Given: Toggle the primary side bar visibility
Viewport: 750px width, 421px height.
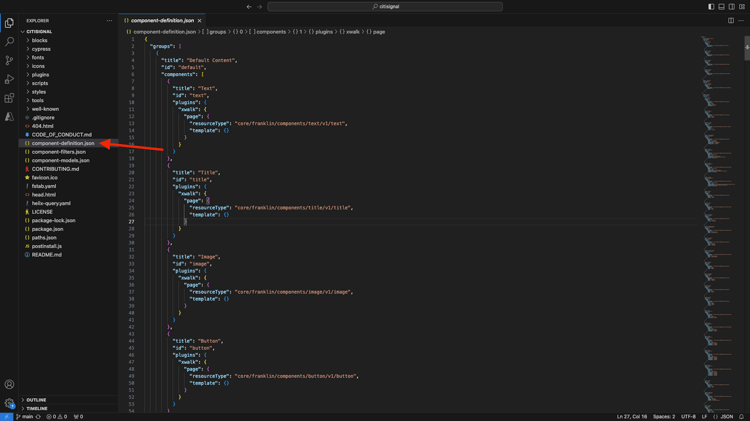Looking at the screenshot, I should point(711,7).
